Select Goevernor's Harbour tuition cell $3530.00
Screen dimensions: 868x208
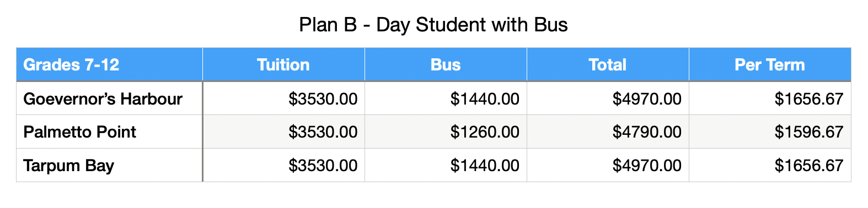(x=283, y=98)
